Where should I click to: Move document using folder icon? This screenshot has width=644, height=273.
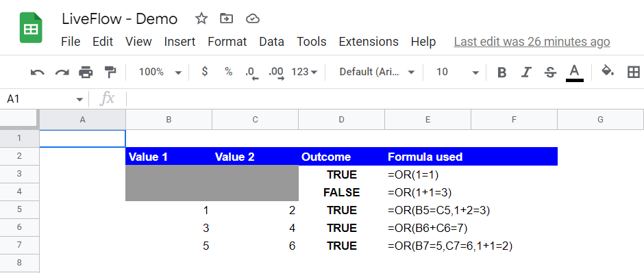point(226,18)
